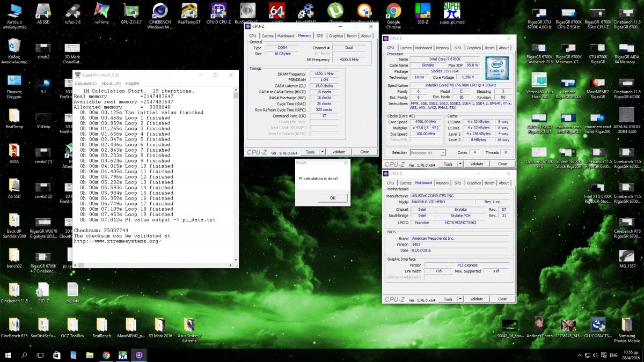Image resolution: width=644 pixels, height=362 pixels.
Task: Click the xtremesystems.org URL text in Super PI
Action: click(118, 241)
